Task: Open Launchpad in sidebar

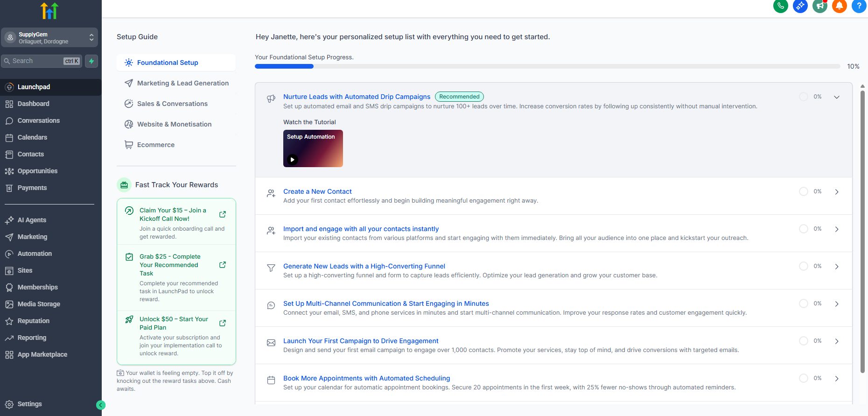Action: tap(51, 87)
